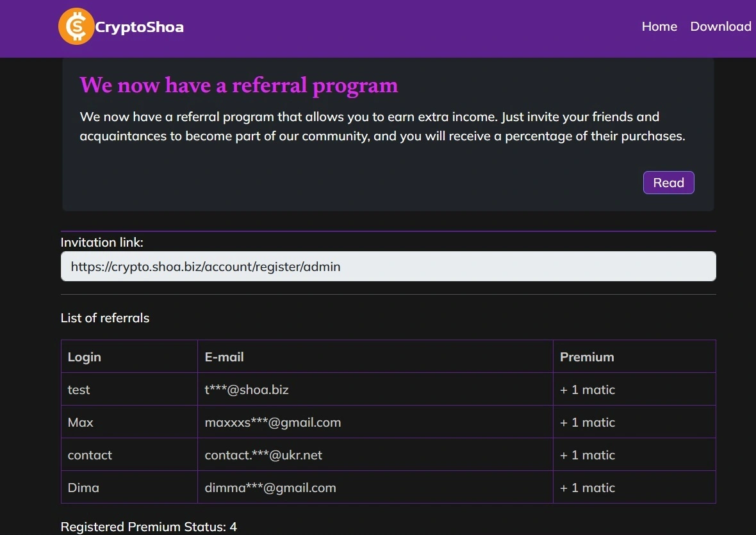Click the E-mail column header

point(375,357)
